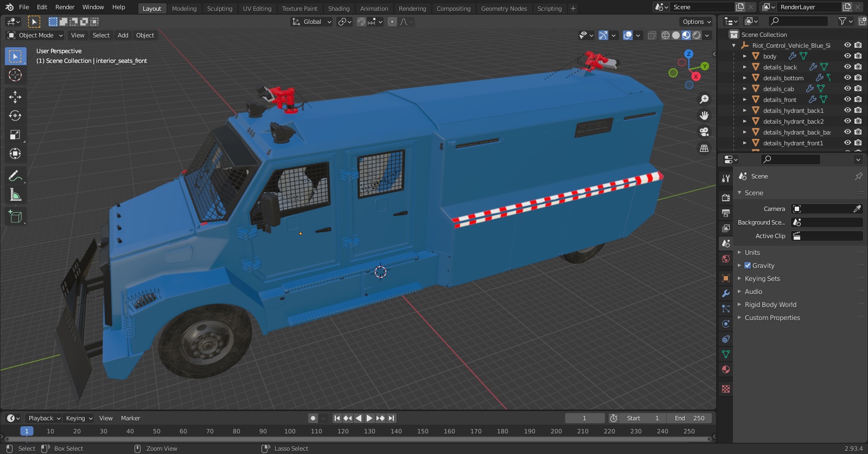Viewport: 868px width, 454px height.
Task: Pick the Annotate pencil tool
Action: [x=15, y=176]
